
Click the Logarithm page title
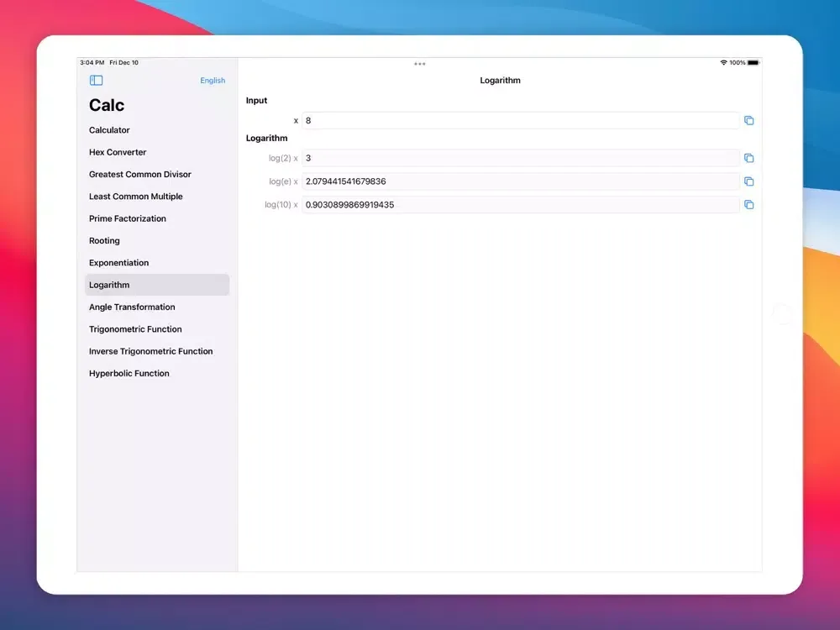click(x=500, y=81)
